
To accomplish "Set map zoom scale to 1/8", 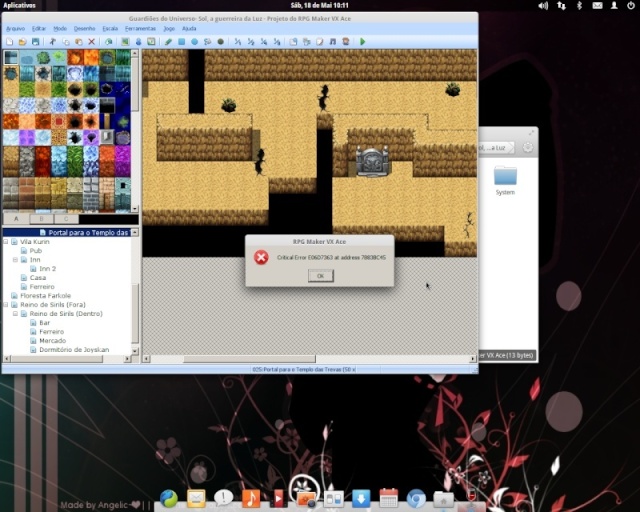I will point(277,42).
